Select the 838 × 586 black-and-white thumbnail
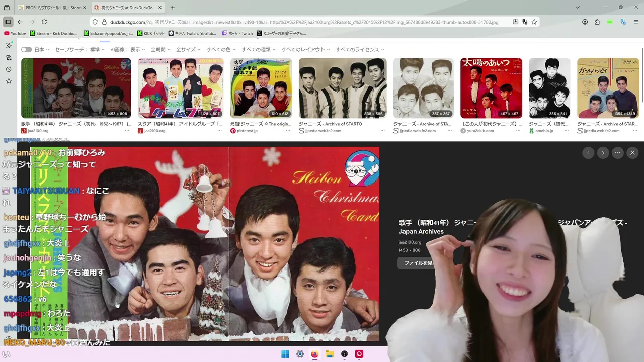Viewport: 644px width, 362px height. pyautogui.click(x=343, y=88)
